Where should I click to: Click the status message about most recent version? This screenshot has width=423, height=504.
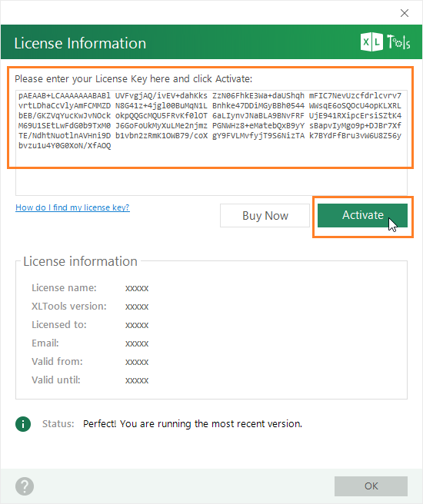pos(193,424)
